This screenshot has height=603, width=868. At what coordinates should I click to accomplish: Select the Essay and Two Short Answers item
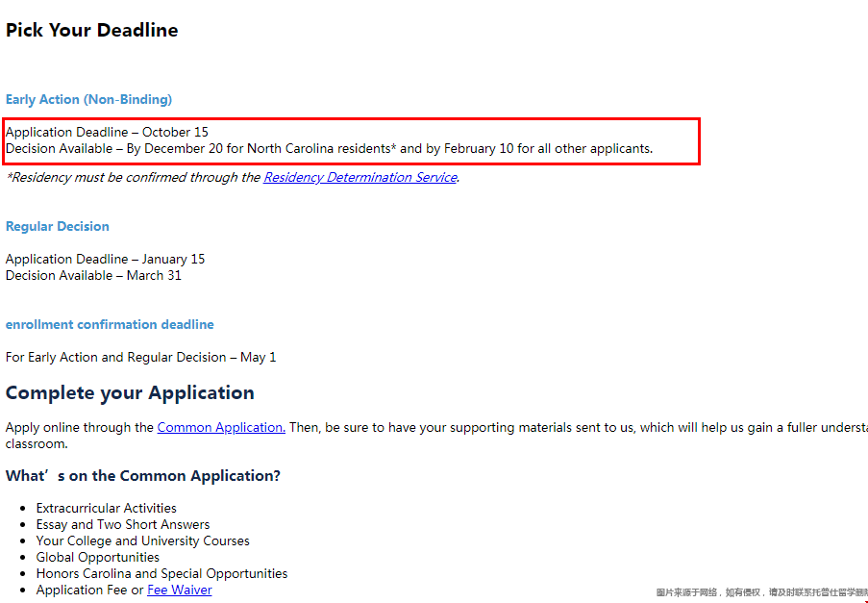[122, 525]
